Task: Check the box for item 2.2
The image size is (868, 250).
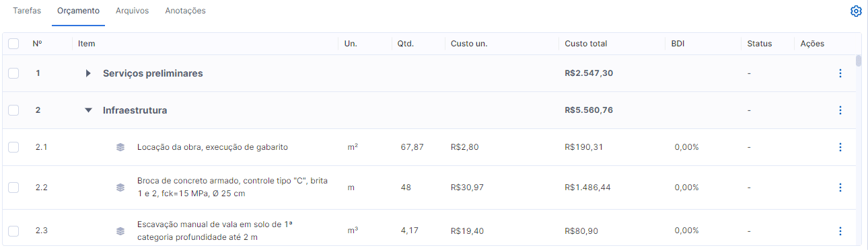Action: tap(13, 187)
